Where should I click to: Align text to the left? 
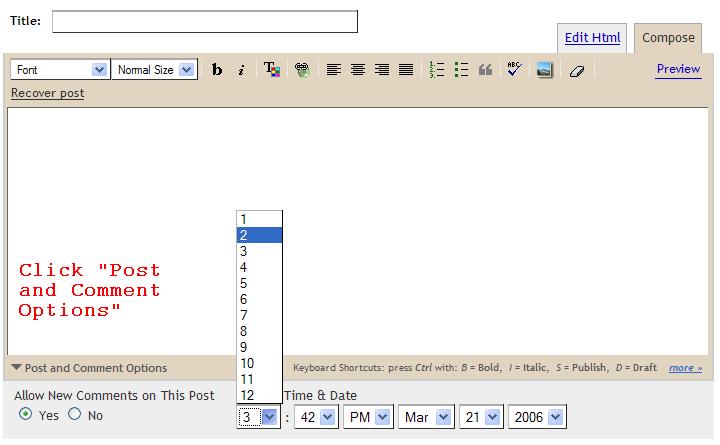click(334, 70)
